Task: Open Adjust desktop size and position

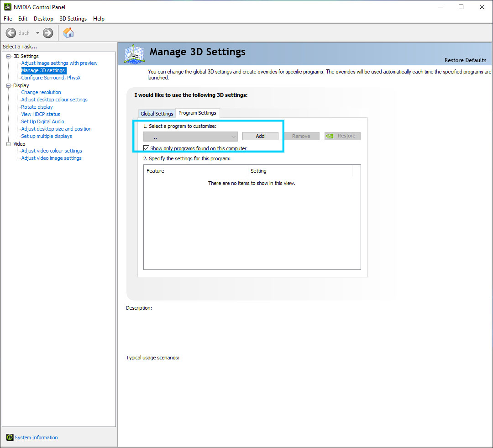Action: 56,129
